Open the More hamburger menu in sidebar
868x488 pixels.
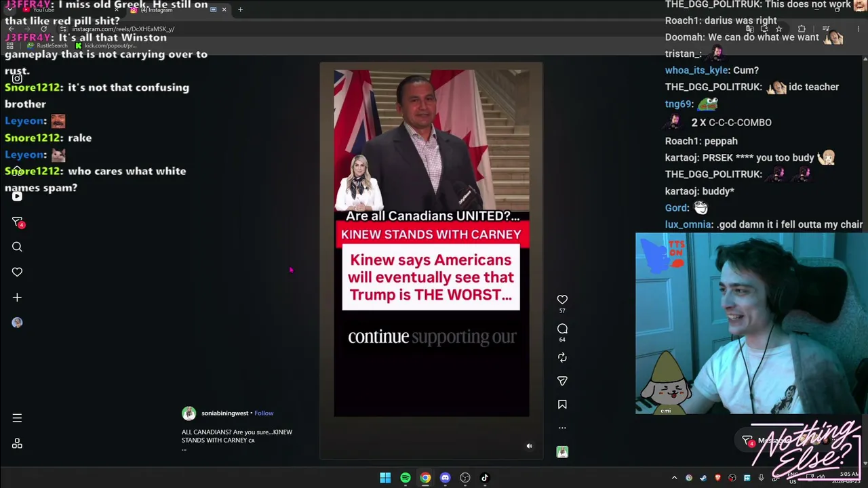pos(17,418)
